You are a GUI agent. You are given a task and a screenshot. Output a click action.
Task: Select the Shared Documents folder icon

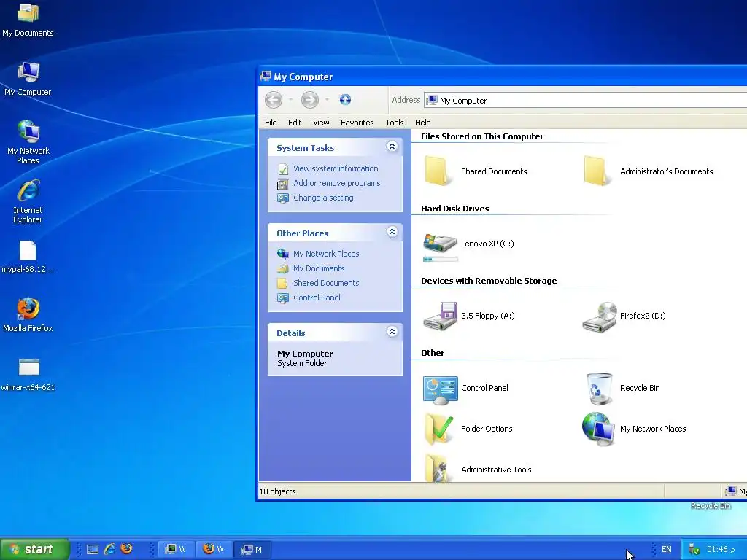[438, 171]
